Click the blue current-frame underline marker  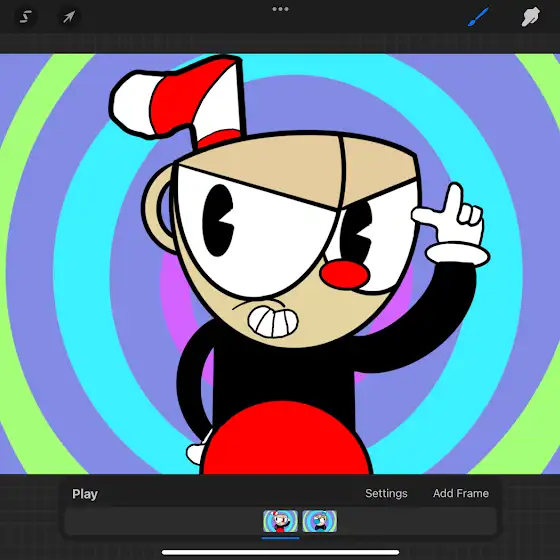(280, 538)
